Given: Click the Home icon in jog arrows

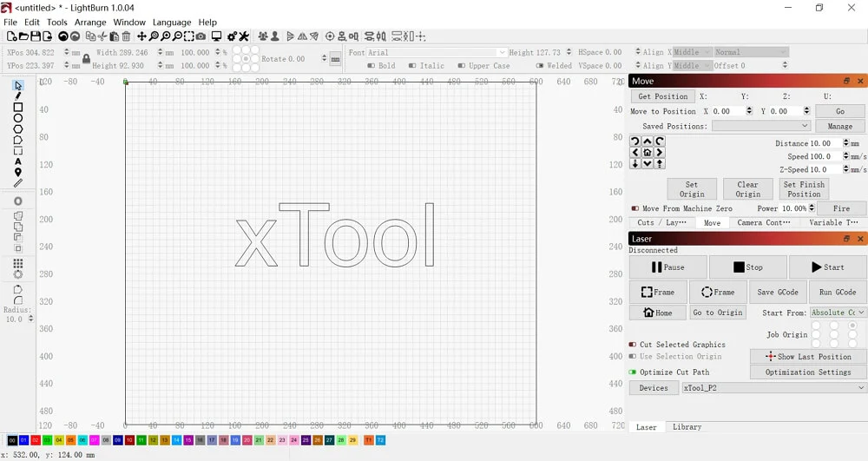Looking at the screenshot, I should (648, 152).
